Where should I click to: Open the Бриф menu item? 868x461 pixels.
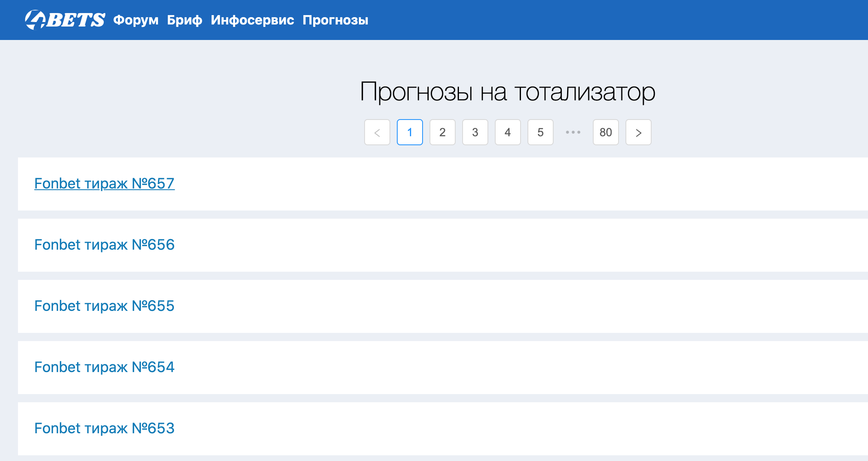[185, 20]
